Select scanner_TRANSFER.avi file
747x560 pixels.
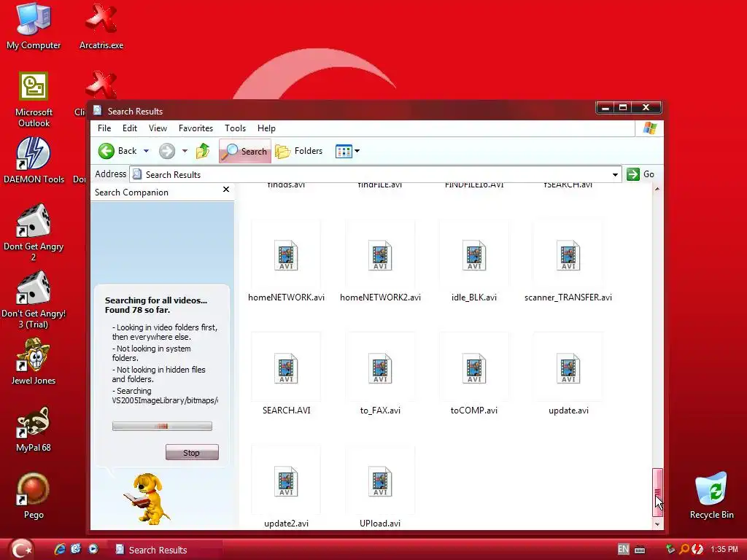click(x=568, y=261)
